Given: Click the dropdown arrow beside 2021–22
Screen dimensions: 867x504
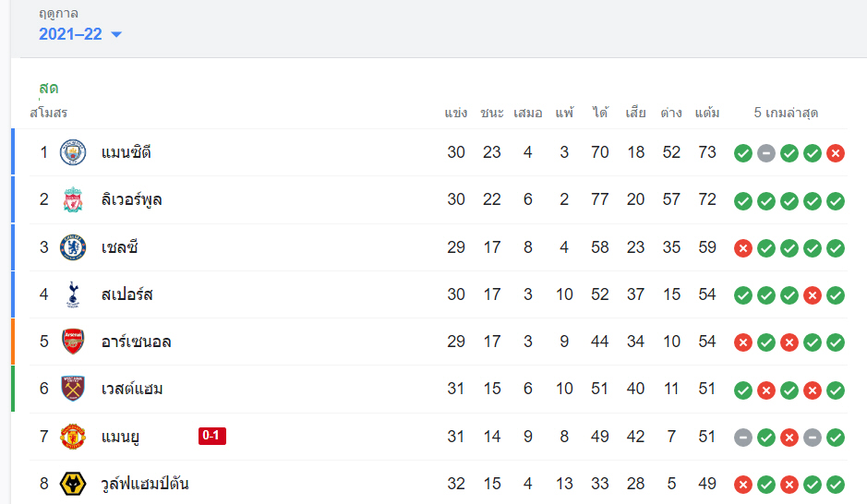Looking at the screenshot, I should click(116, 35).
